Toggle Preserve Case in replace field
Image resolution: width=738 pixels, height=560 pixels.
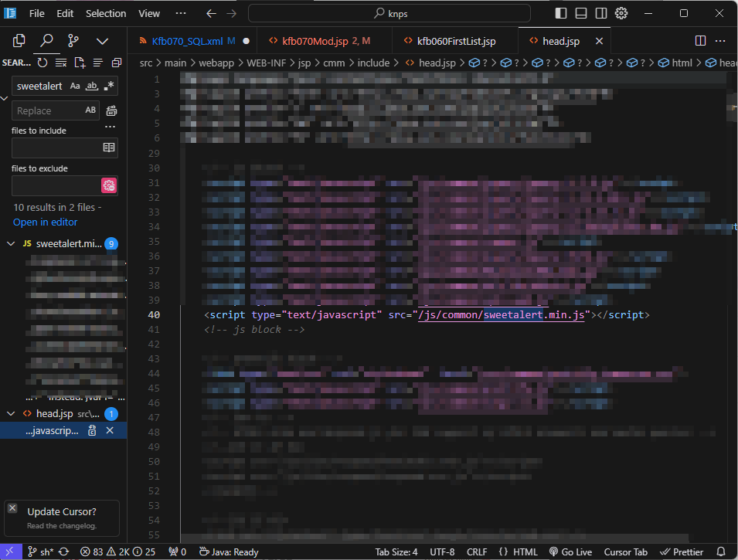coord(90,110)
